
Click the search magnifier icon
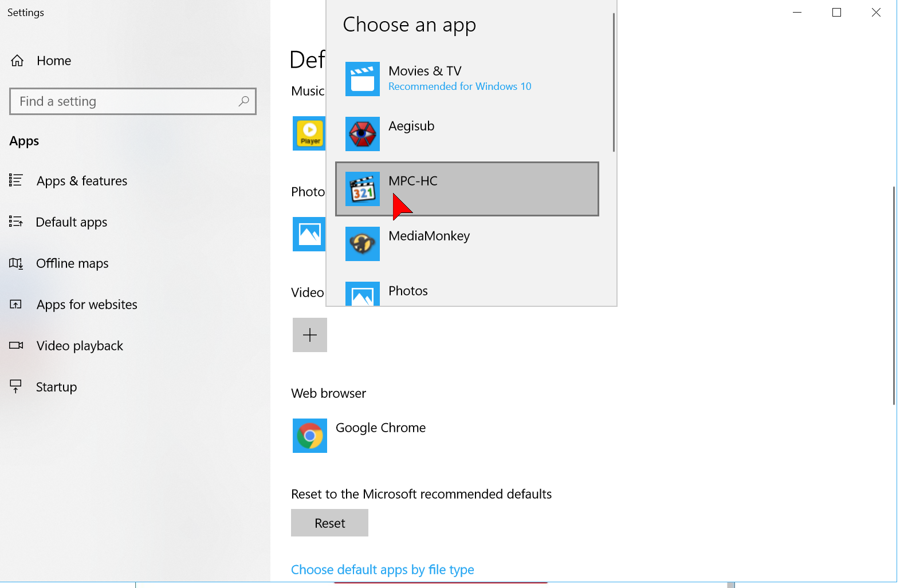[244, 101]
